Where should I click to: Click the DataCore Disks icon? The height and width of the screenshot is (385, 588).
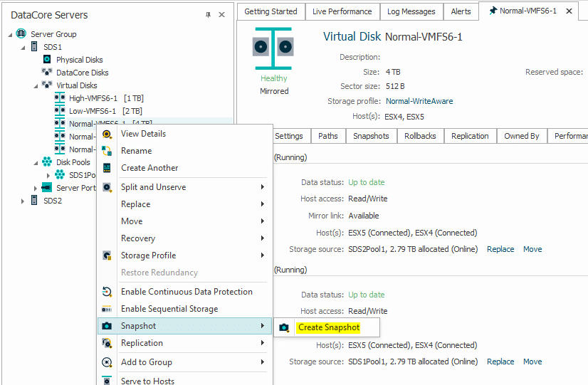[x=46, y=72]
